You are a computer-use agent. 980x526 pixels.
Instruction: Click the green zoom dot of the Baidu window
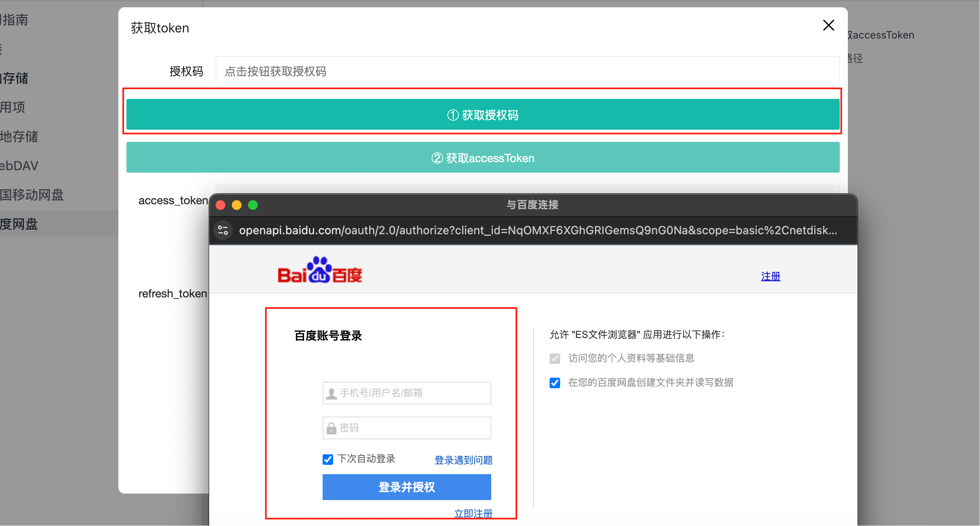253,205
